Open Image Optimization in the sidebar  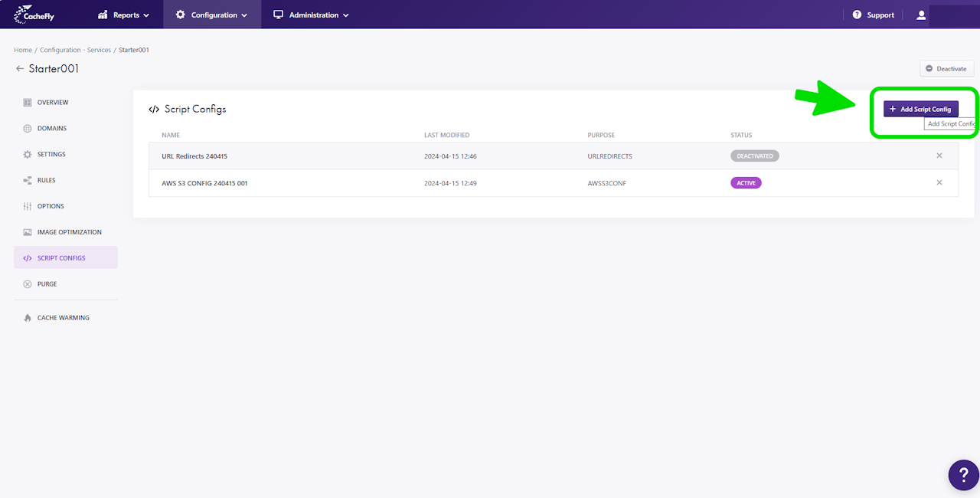tap(69, 232)
